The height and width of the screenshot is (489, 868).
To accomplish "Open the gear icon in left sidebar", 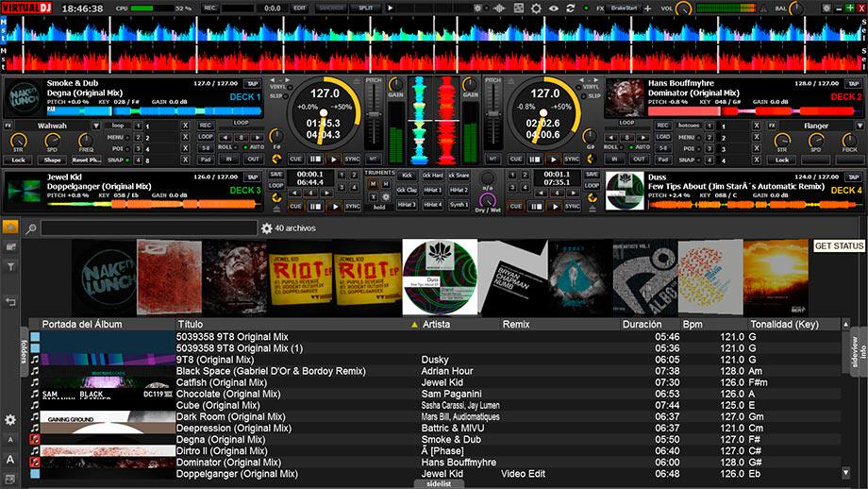I will [x=10, y=420].
